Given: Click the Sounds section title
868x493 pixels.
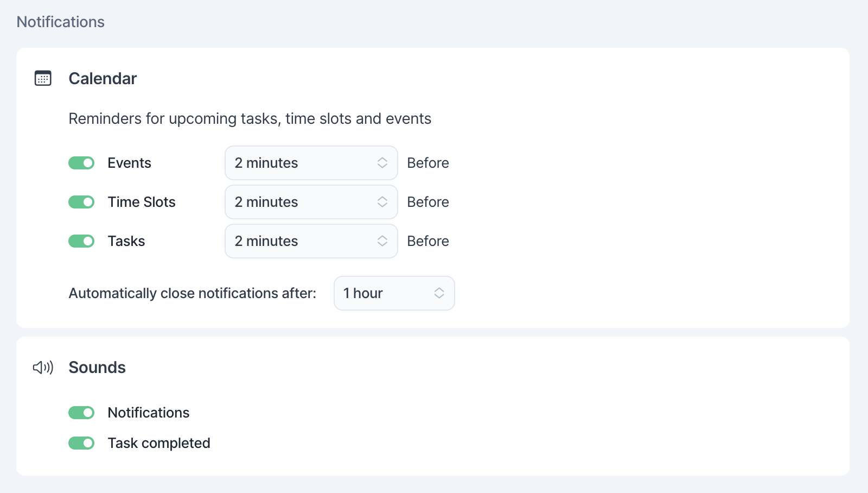Looking at the screenshot, I should point(97,368).
